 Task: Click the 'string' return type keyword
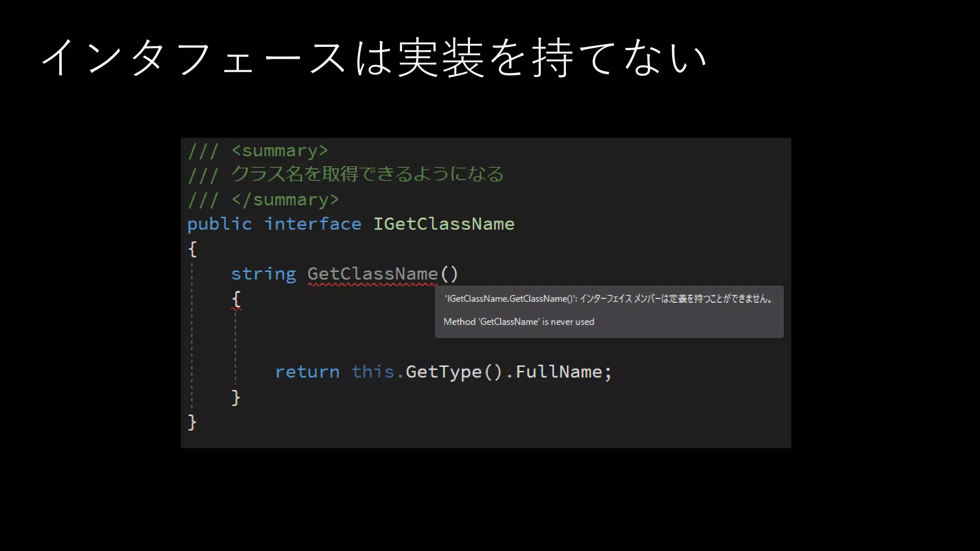[x=264, y=274]
